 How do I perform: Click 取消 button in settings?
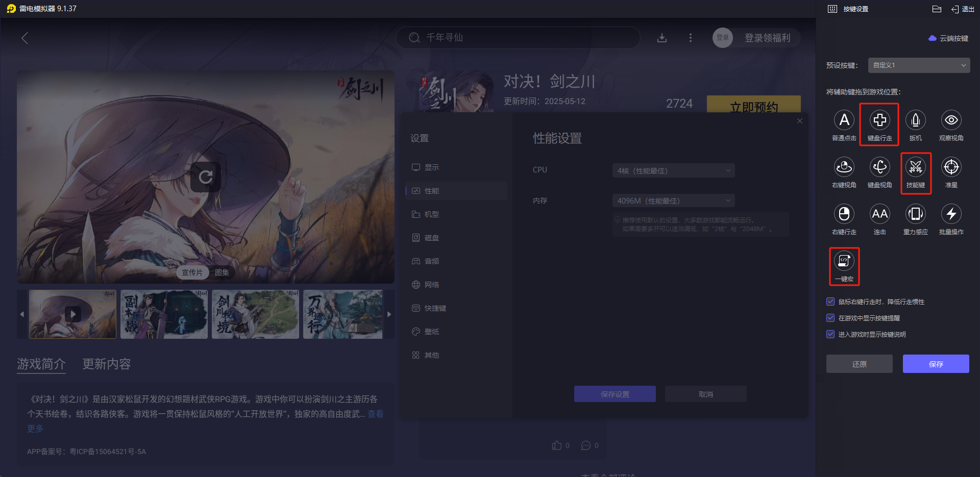coord(706,394)
